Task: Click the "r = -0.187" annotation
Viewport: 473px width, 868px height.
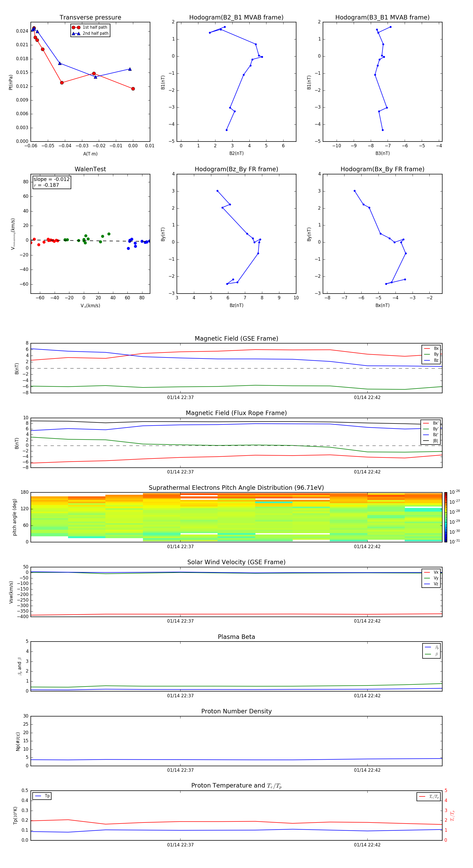Action: (47, 185)
